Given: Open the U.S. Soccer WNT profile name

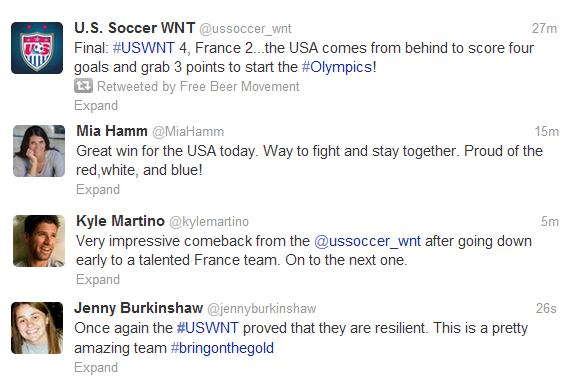Looking at the screenshot, I should pos(134,28).
